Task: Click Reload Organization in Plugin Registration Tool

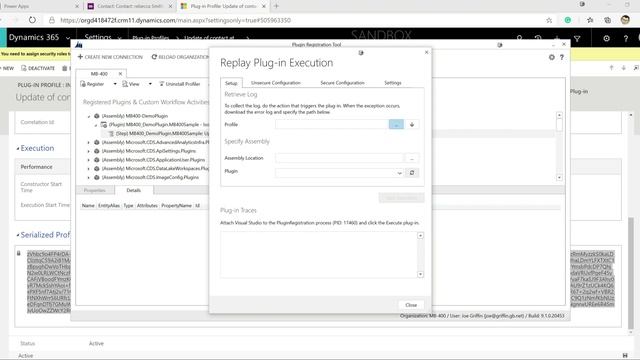Action: [180, 57]
